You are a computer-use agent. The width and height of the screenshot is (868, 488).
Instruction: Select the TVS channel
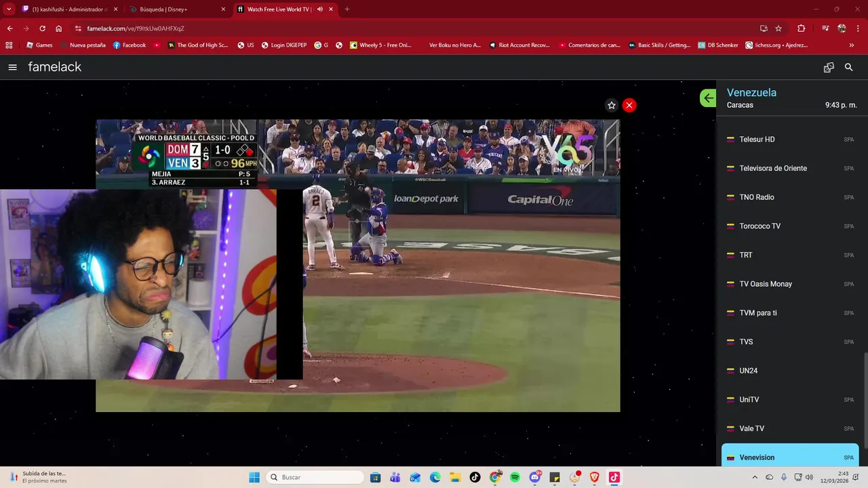pyautogui.click(x=790, y=342)
